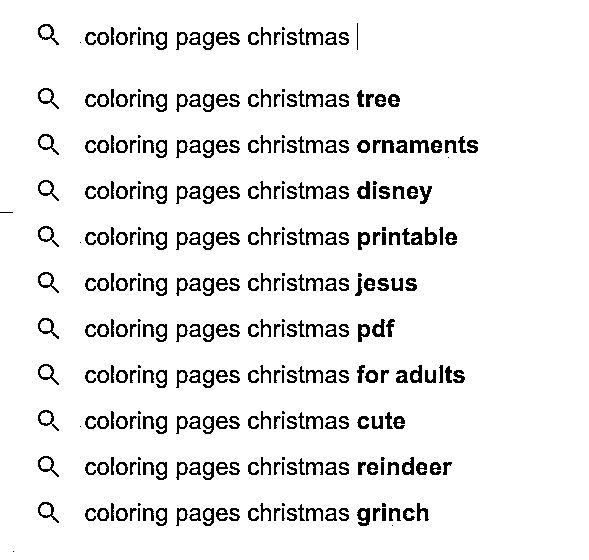The width and height of the screenshot is (589, 560).
Task: Click magnifier icon beside 'reindeer' suggestion
Action: [48, 466]
